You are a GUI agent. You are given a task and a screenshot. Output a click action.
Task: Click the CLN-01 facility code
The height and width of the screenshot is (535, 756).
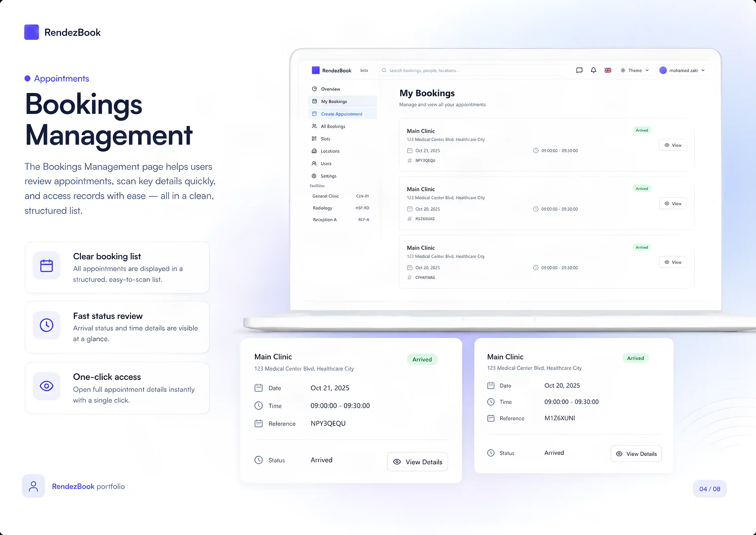pos(362,196)
